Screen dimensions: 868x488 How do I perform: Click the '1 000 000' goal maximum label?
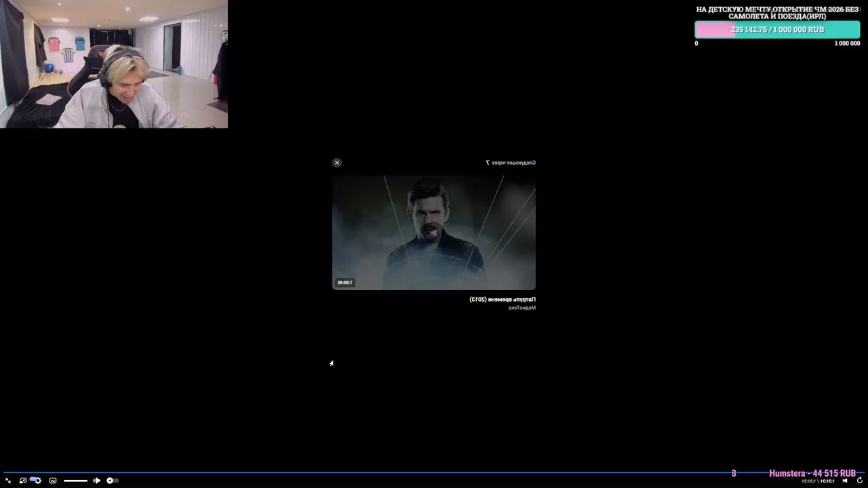click(847, 43)
